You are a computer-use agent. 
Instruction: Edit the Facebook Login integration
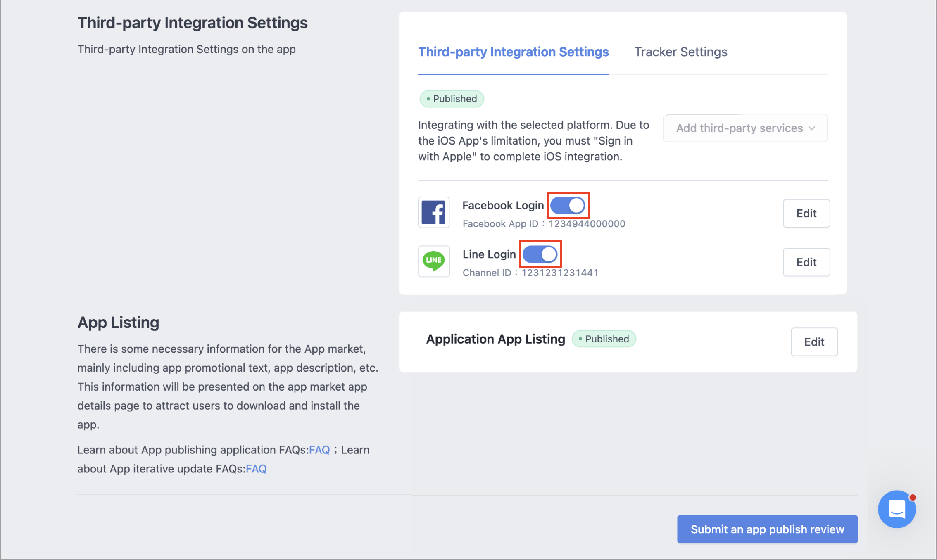click(806, 213)
